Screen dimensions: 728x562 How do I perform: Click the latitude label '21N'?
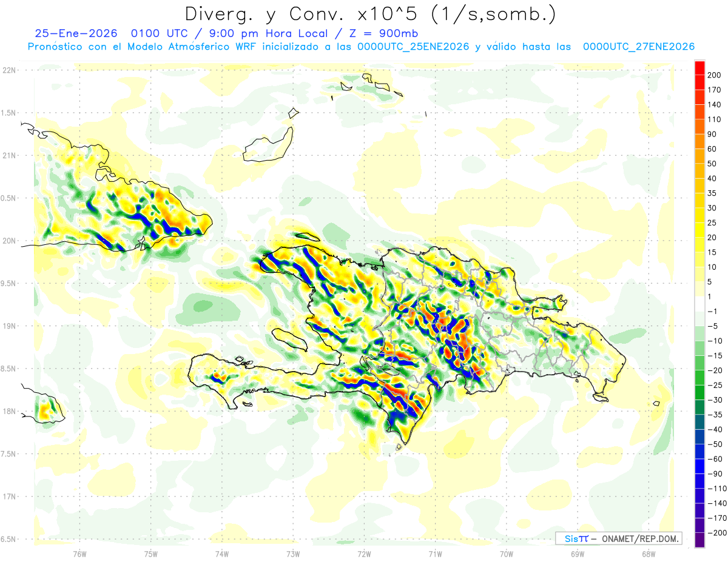(x=8, y=155)
